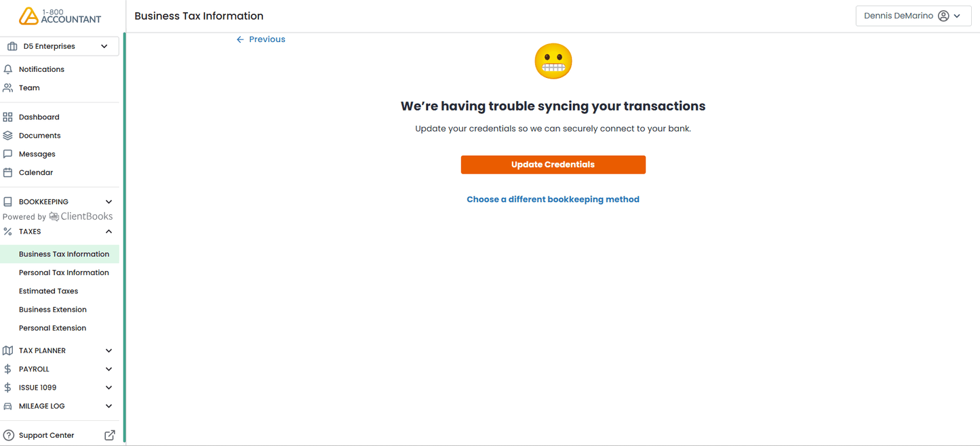
Task: Click the Documents layers icon
Action: coord(8,136)
